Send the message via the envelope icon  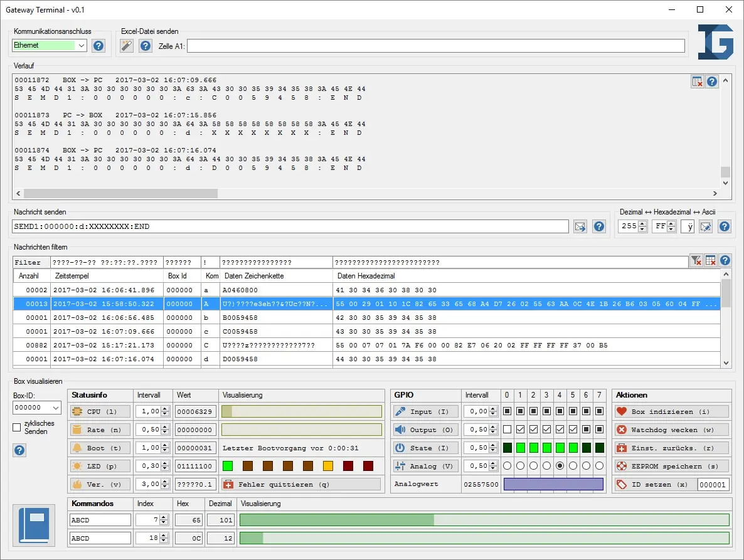(x=580, y=226)
